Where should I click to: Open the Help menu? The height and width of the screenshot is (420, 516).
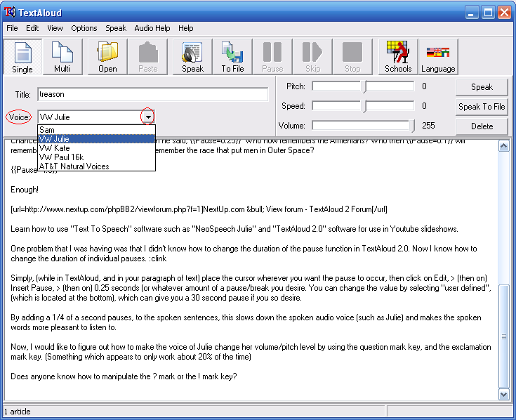pos(186,28)
